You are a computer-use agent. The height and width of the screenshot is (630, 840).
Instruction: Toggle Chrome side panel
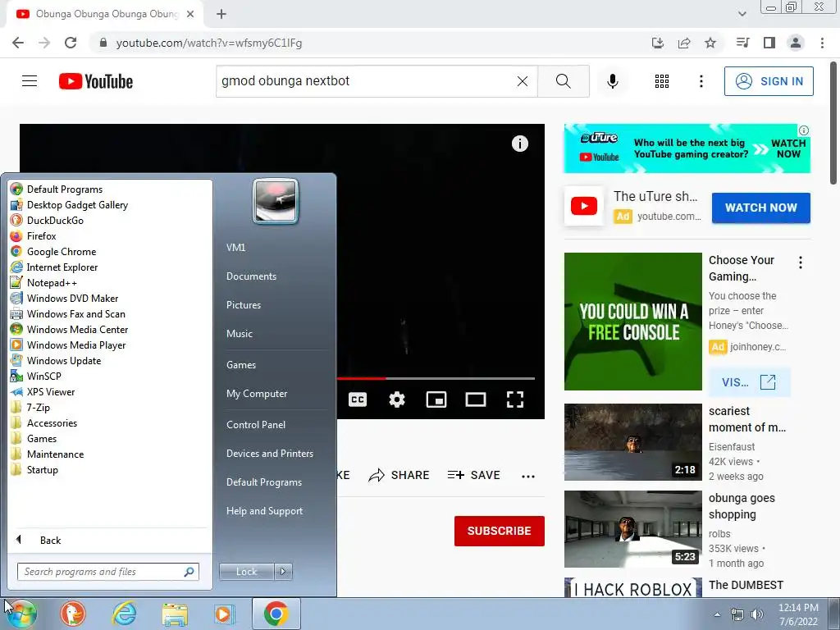(x=769, y=43)
